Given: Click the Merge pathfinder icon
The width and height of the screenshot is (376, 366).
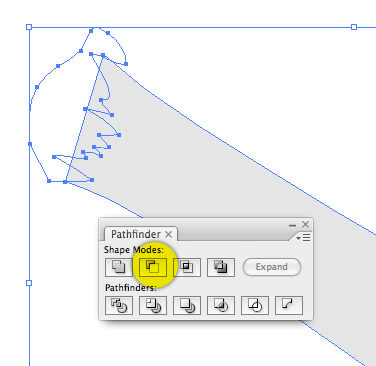Looking at the screenshot, I should [187, 305].
